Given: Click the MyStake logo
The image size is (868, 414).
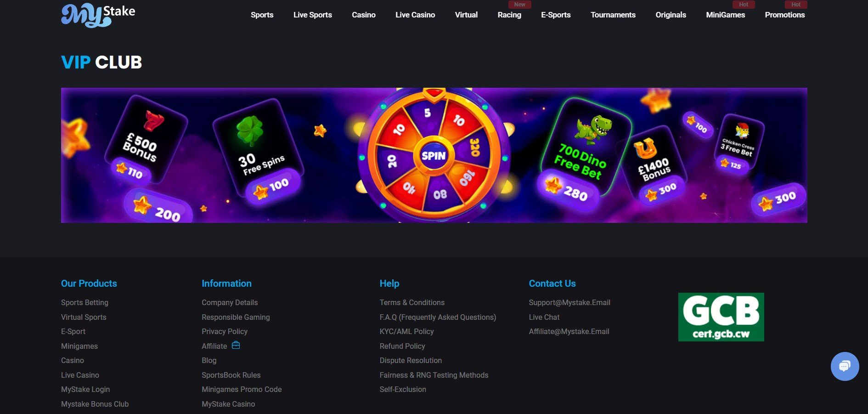Looking at the screenshot, I should coord(98,15).
